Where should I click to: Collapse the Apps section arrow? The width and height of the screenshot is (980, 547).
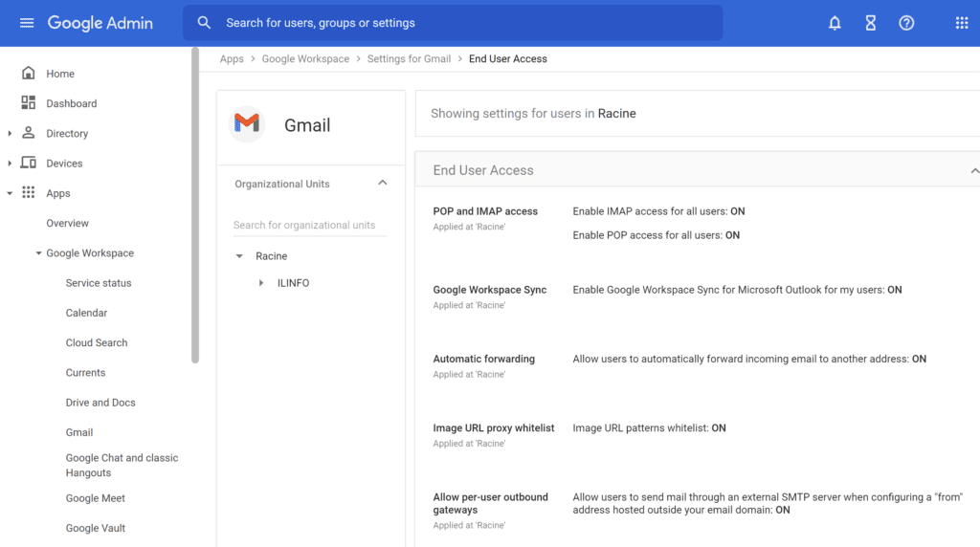[10, 193]
